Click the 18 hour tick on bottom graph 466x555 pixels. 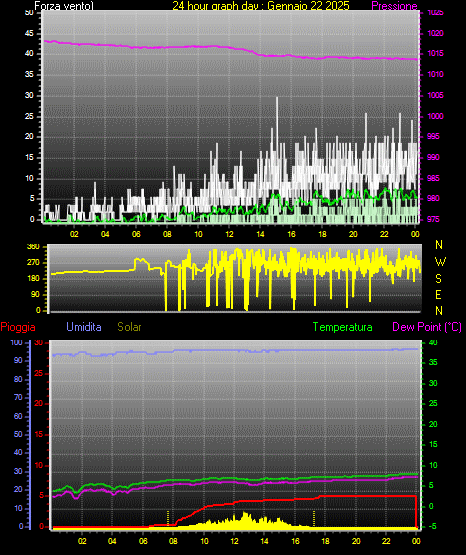click(325, 541)
